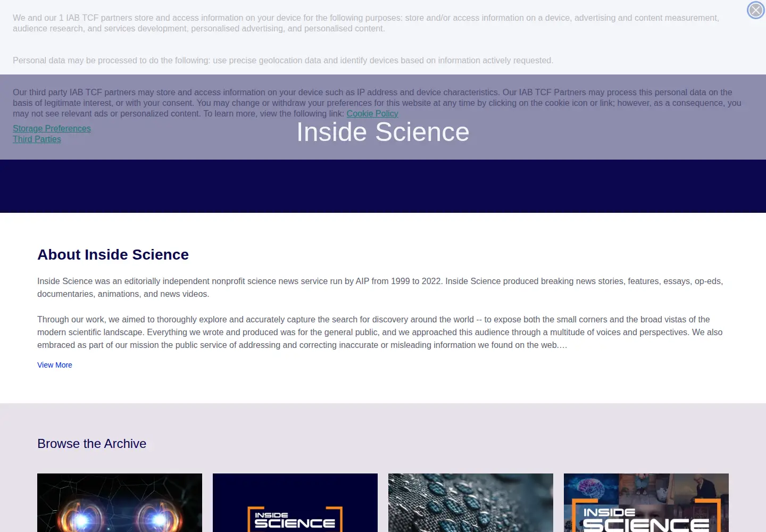The height and width of the screenshot is (532, 766).
Task: Open the Cookie Policy link
Action: [372, 113]
